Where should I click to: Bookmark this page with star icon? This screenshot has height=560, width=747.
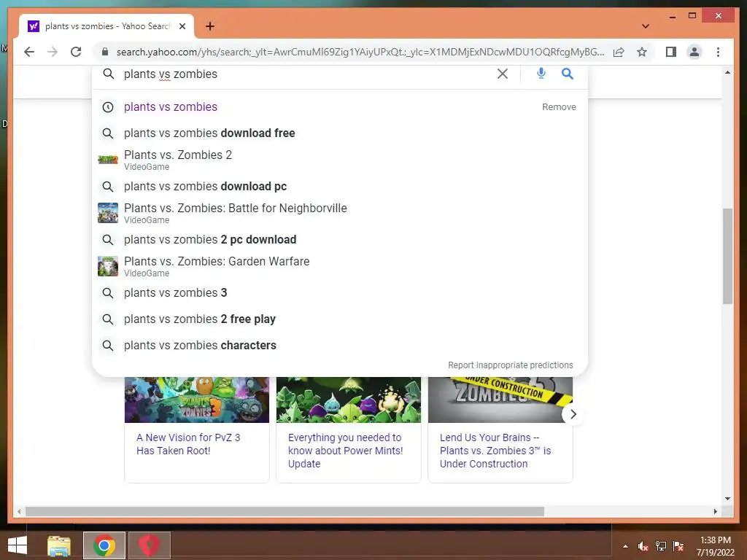coord(642,52)
